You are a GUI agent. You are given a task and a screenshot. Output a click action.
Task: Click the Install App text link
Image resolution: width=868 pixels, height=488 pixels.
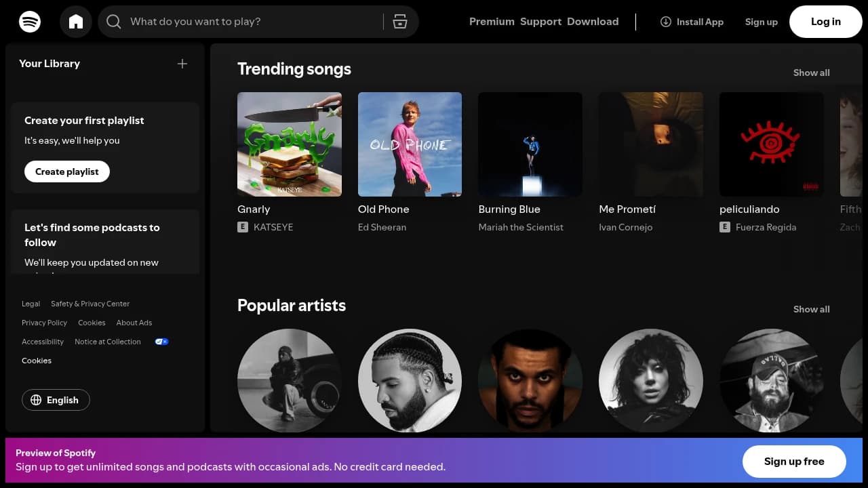tap(700, 22)
